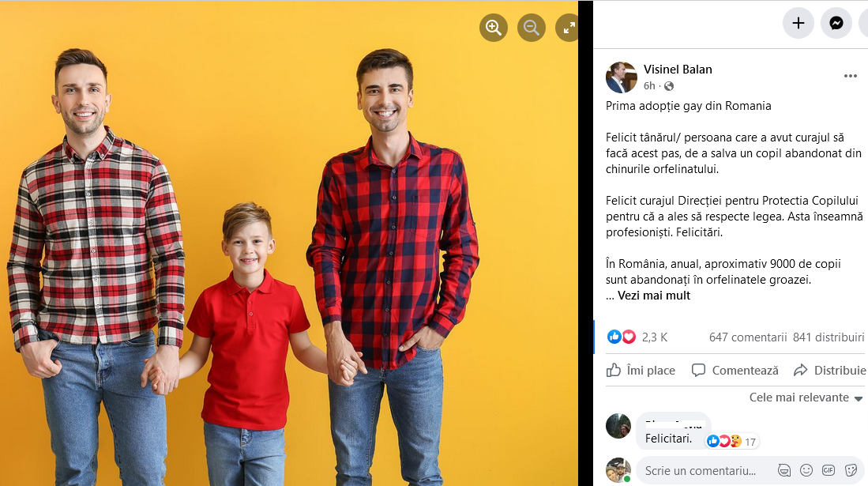Open the plus create menu
This screenshot has height=486, width=868.
click(798, 23)
